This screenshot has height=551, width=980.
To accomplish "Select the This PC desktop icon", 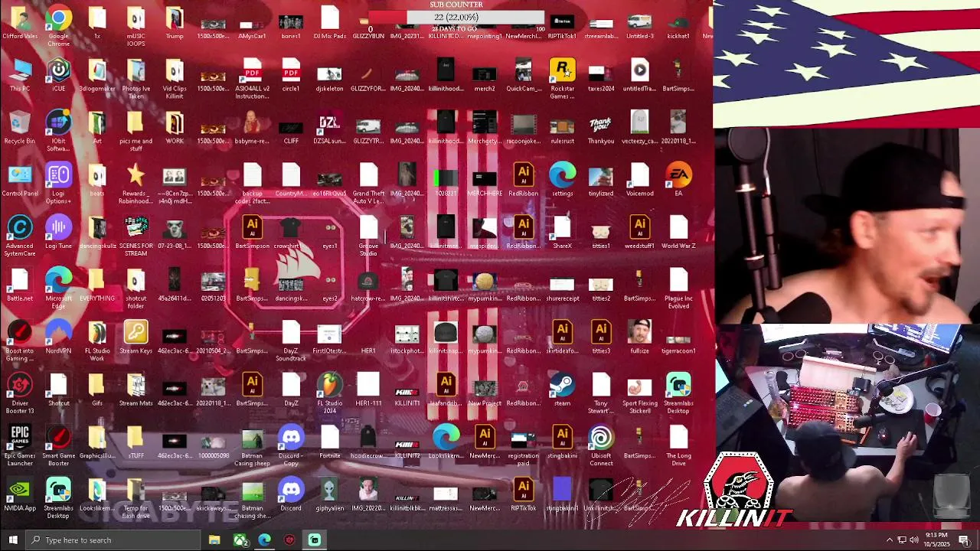I will coord(20,77).
